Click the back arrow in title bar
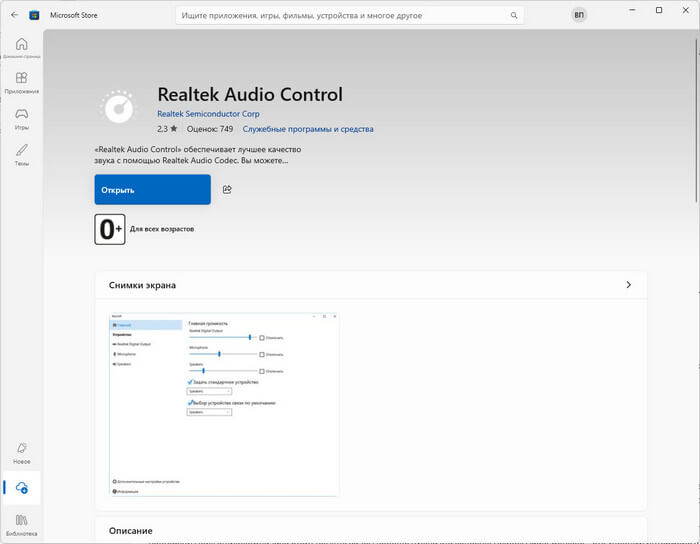The image size is (700, 544). (x=14, y=15)
